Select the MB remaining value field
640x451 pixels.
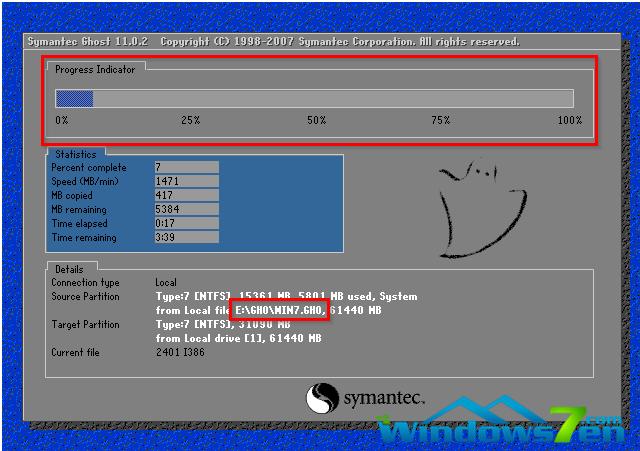click(x=186, y=210)
